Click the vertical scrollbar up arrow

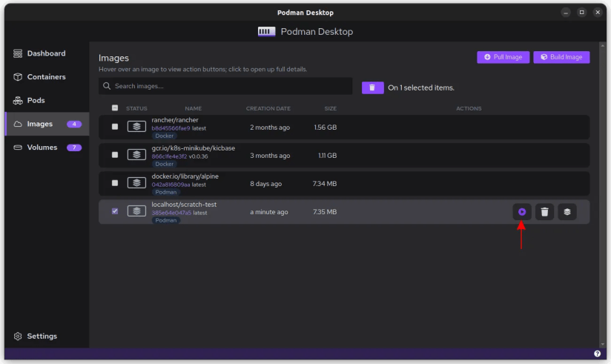(x=602, y=46)
